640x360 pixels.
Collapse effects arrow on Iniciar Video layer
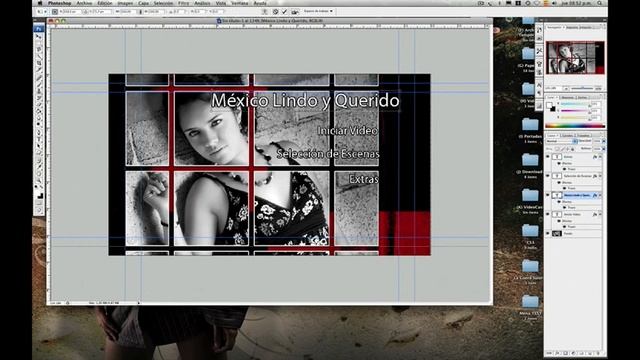pyautogui.click(x=600, y=214)
